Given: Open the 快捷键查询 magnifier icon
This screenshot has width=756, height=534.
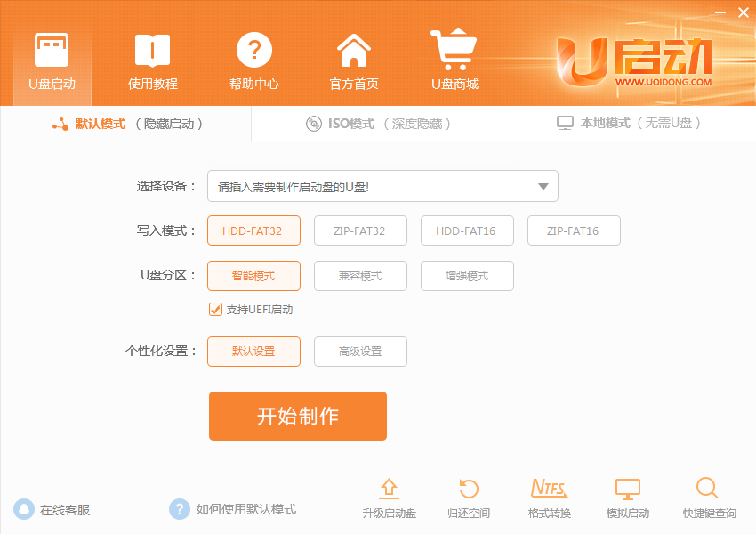Looking at the screenshot, I should coord(707,489).
